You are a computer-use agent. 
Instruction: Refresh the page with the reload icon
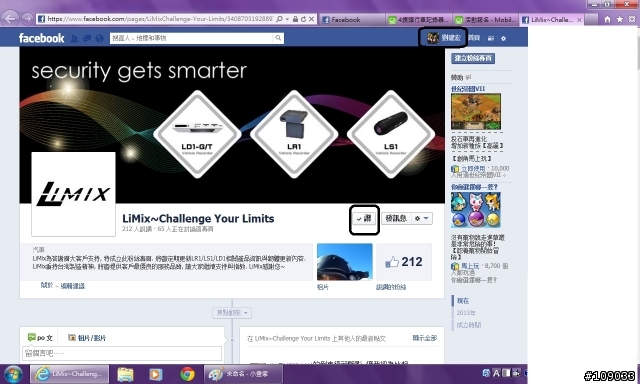[x=303, y=19]
